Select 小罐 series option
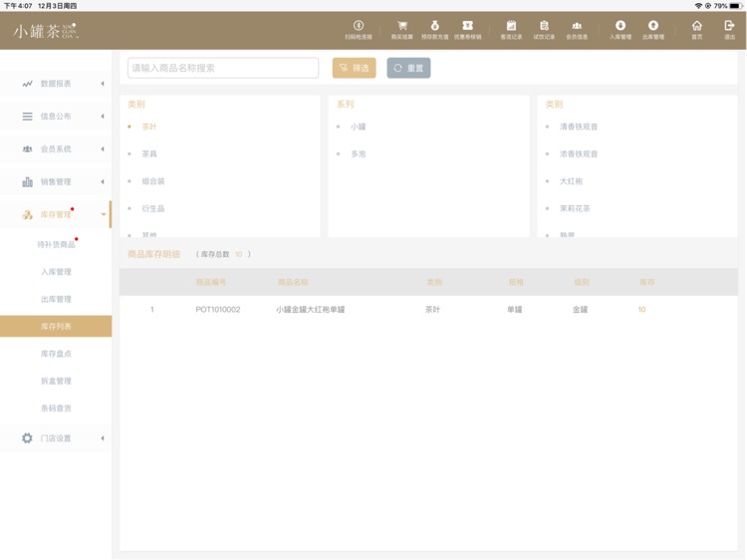The height and width of the screenshot is (560, 747). pyautogui.click(x=359, y=127)
